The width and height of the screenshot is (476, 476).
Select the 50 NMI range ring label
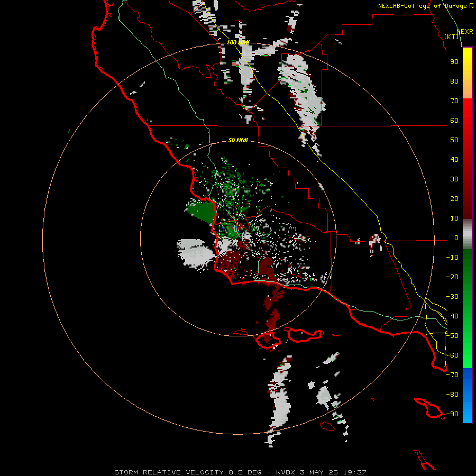pyautogui.click(x=238, y=140)
